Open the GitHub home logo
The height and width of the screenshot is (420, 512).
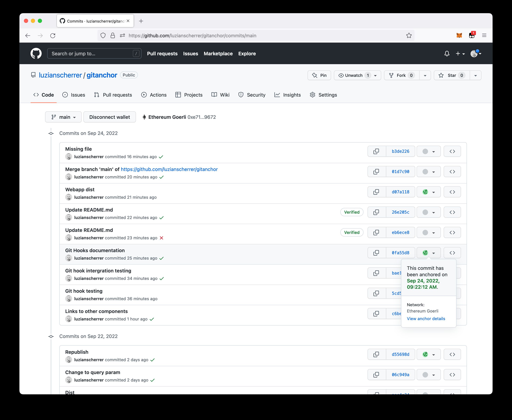click(x=36, y=53)
